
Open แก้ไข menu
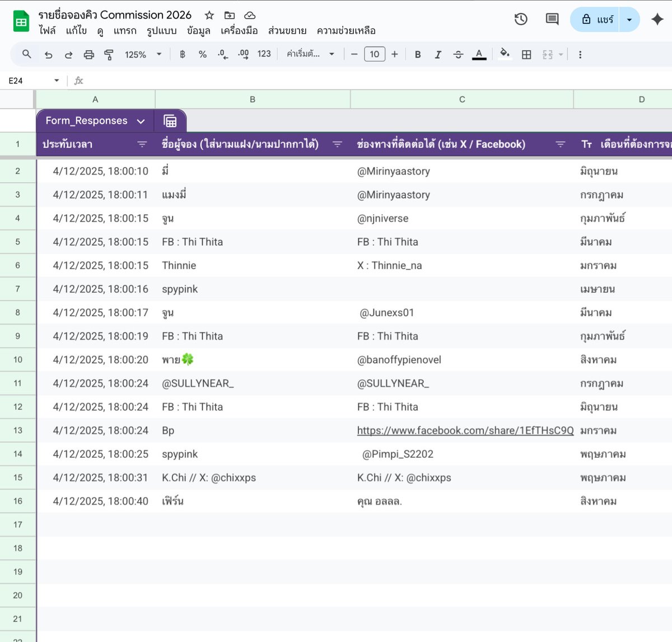[x=76, y=31]
